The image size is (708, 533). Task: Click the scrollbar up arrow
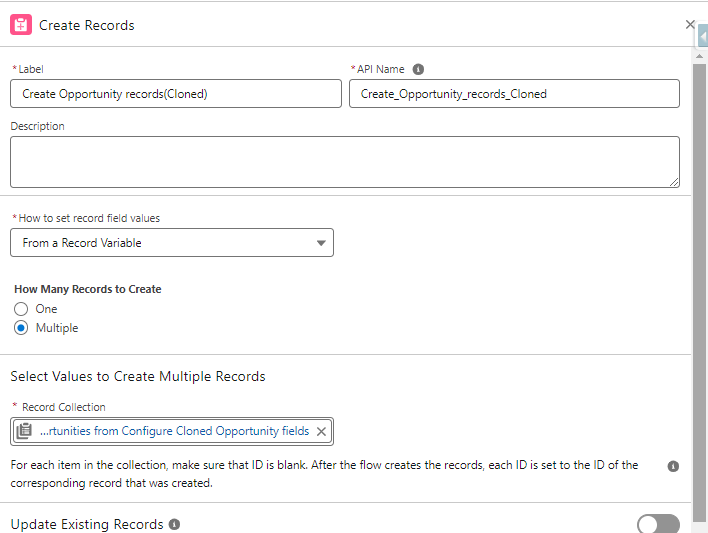coord(699,56)
